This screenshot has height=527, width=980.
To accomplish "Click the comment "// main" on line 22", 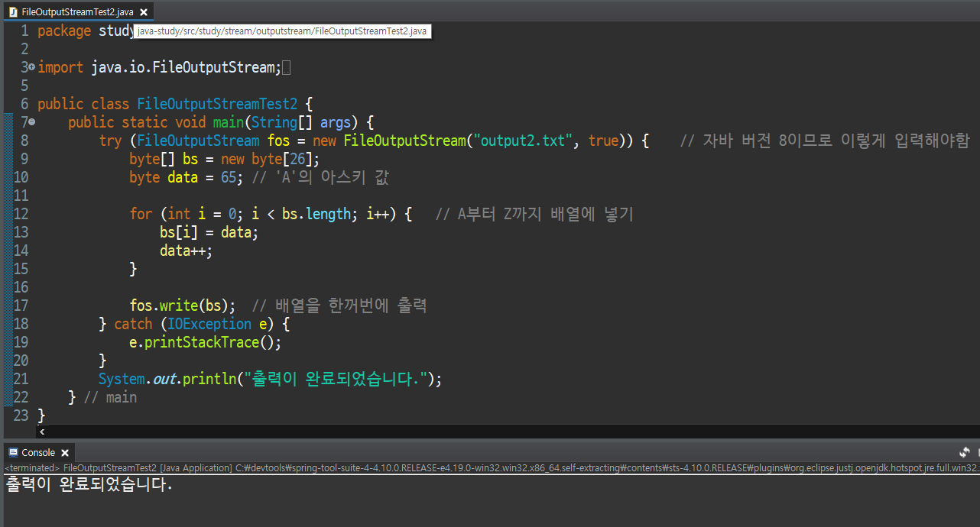I will [x=110, y=398].
